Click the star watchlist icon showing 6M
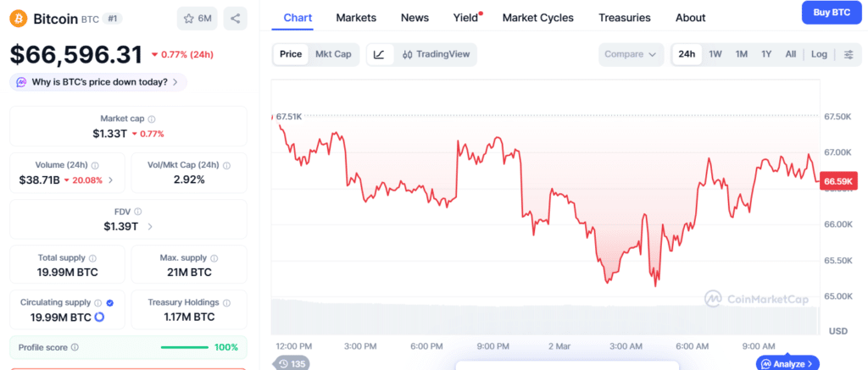Screen dimensions: 868x370 (x=198, y=18)
